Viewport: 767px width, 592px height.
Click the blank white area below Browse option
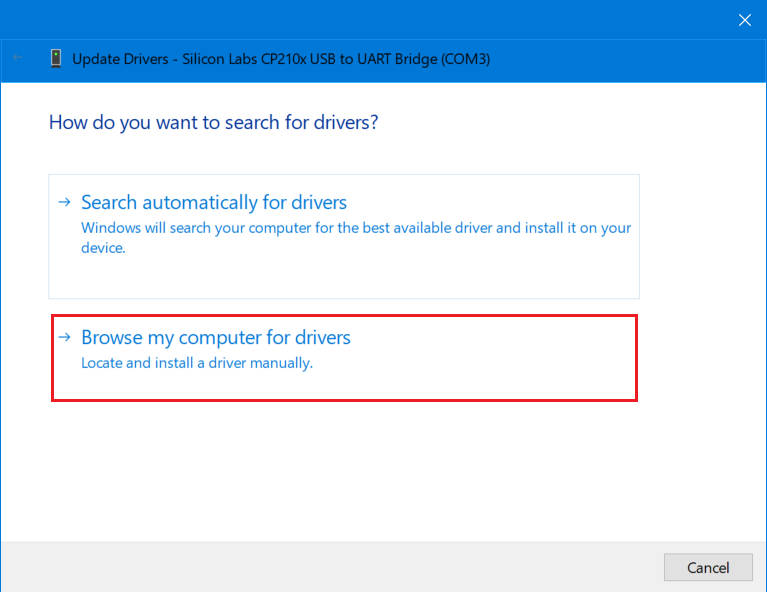pyautogui.click(x=380, y=470)
